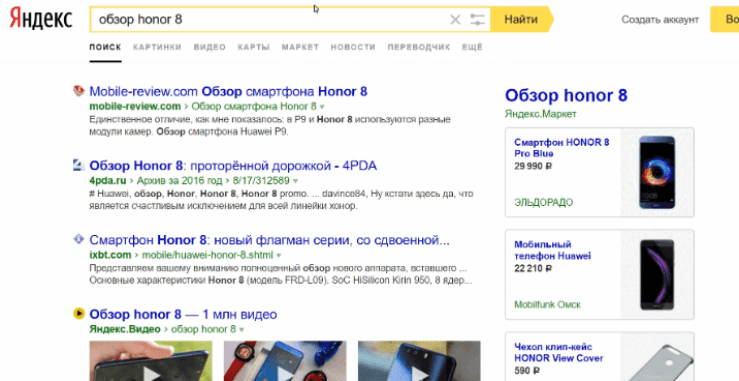Image resolution: width=739 pixels, height=381 pixels.
Task: Open 'Чехол клип-кейс HONOR View Cover' offer
Action: point(558,352)
